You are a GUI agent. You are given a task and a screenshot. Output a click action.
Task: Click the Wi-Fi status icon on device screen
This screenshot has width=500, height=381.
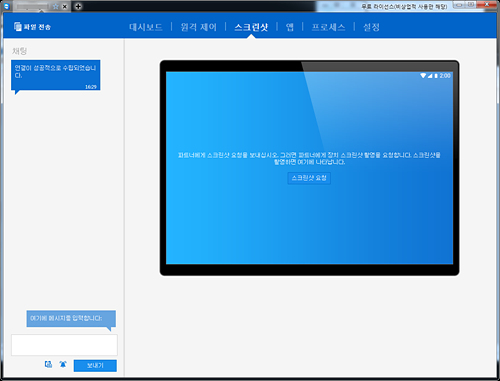[x=423, y=76]
